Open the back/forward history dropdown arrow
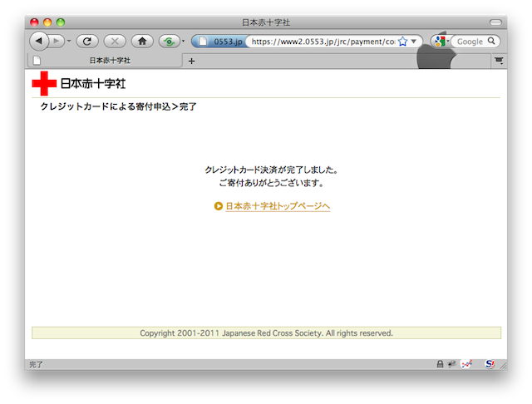 point(69,41)
